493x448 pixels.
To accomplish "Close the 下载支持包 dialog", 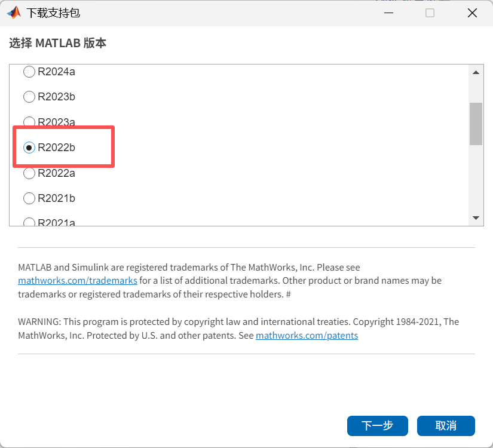I will (472, 13).
